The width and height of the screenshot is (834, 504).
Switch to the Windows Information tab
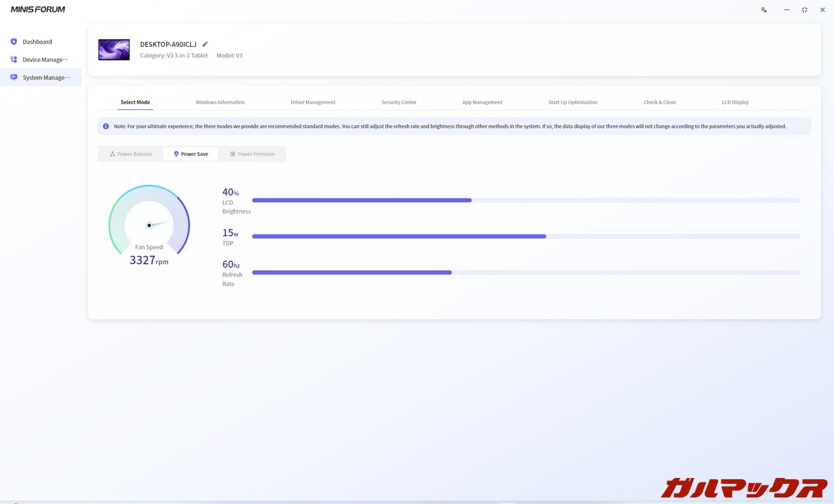pyautogui.click(x=220, y=102)
